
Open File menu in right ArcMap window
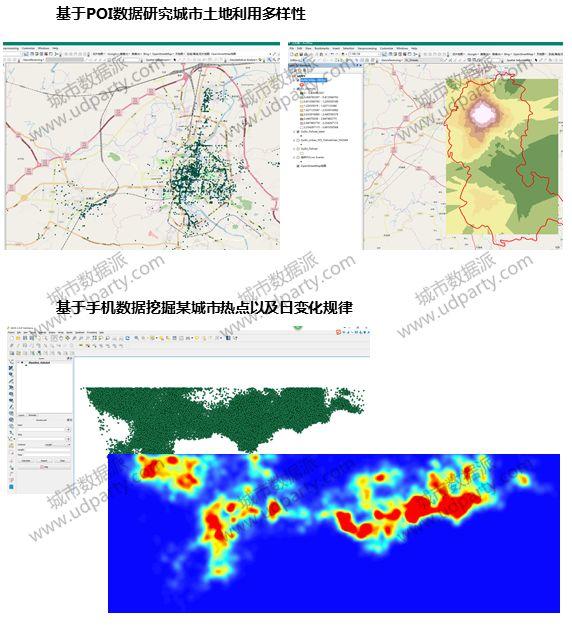click(291, 48)
